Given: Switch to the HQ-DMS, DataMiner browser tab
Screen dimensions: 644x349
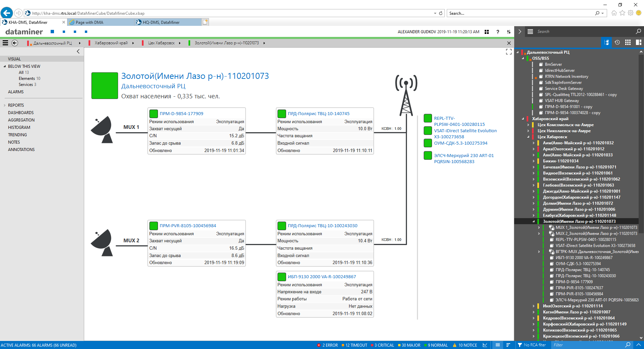Looking at the screenshot, I should (x=161, y=22).
